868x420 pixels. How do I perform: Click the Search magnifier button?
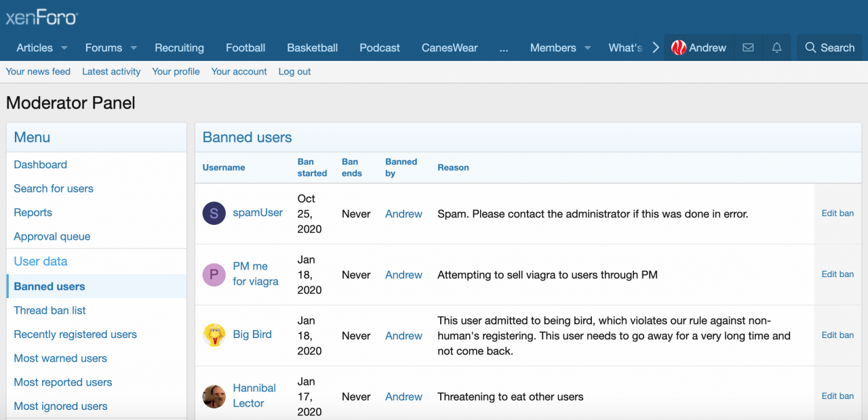tap(829, 47)
